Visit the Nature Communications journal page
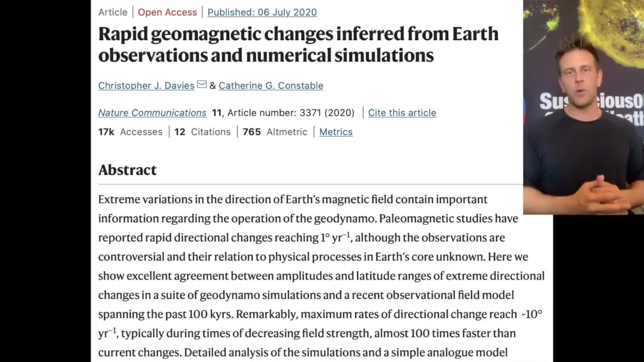This screenshot has width=644, height=362. coord(152,113)
